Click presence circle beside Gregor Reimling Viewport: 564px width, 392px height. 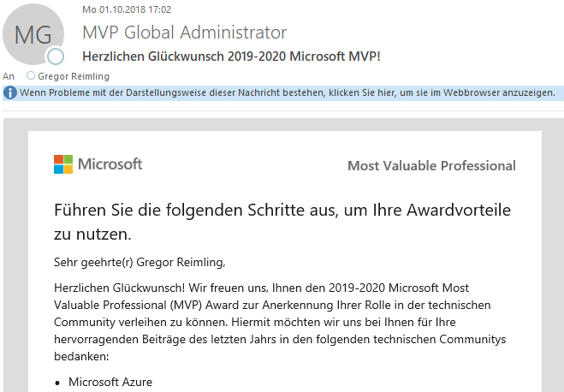pyautogui.click(x=31, y=75)
